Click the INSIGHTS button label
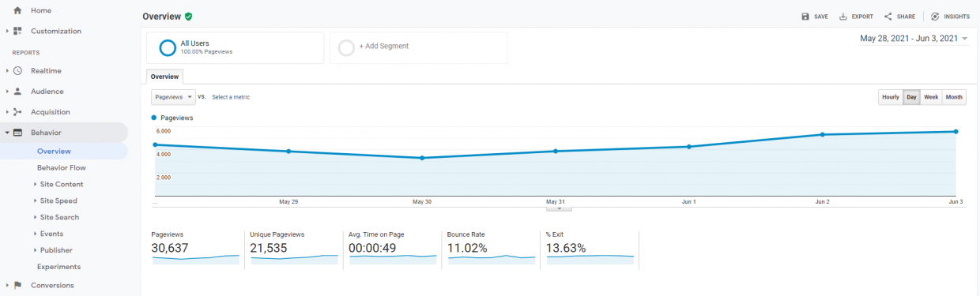The width and height of the screenshot is (980, 296). tap(956, 17)
